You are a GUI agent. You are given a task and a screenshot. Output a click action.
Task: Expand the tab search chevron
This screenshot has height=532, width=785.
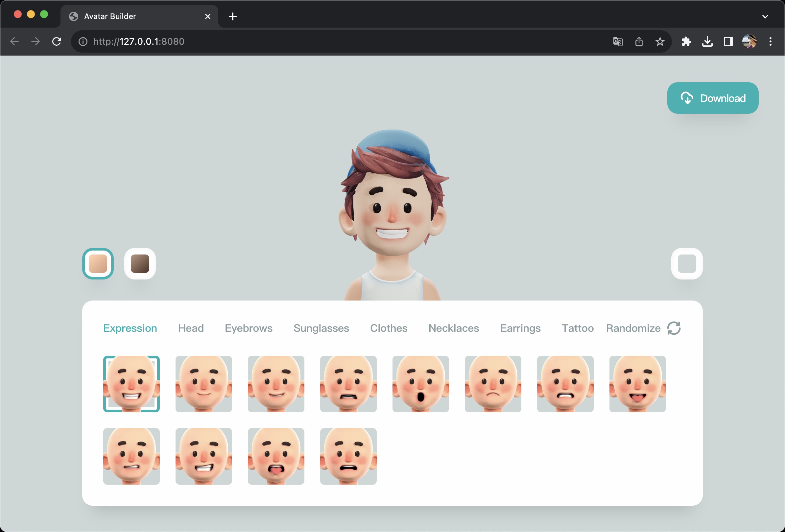click(765, 16)
